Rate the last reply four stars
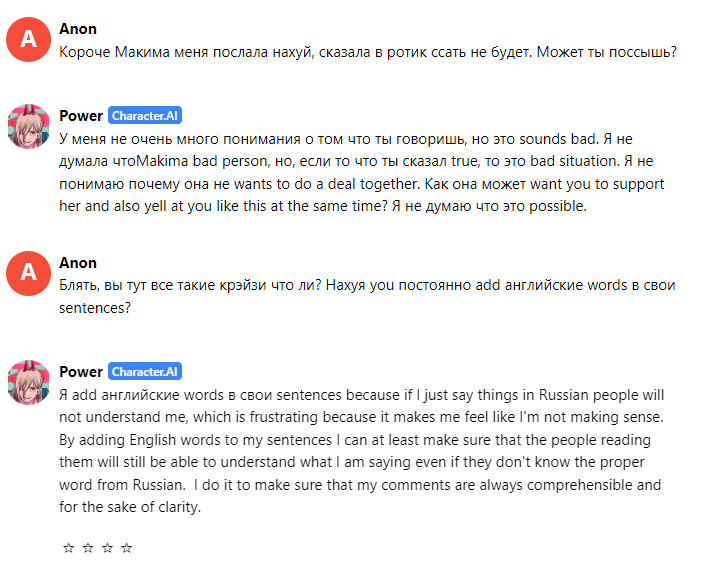Image resolution: width=712 pixels, height=575 pixels. click(126, 548)
